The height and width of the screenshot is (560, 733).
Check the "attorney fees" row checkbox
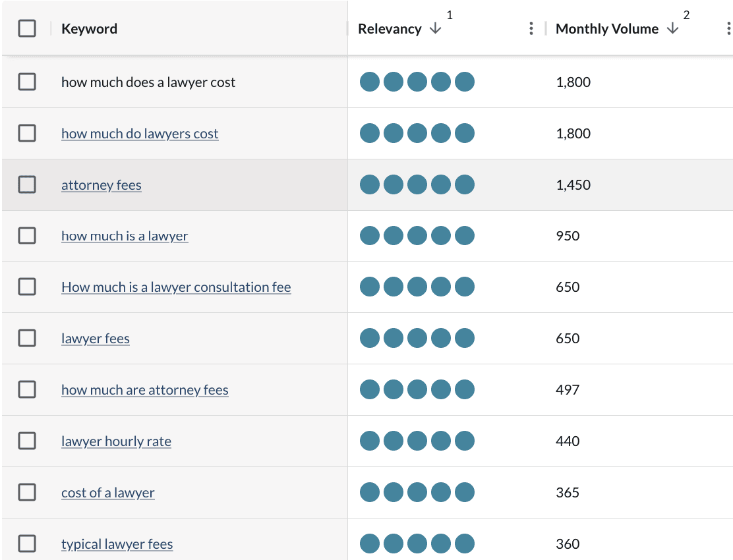[x=27, y=184]
